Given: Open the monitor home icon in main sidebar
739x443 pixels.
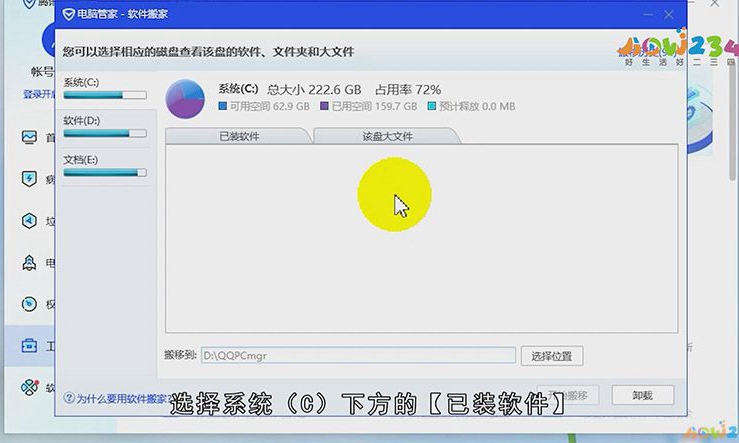Looking at the screenshot, I should pyautogui.click(x=29, y=137).
